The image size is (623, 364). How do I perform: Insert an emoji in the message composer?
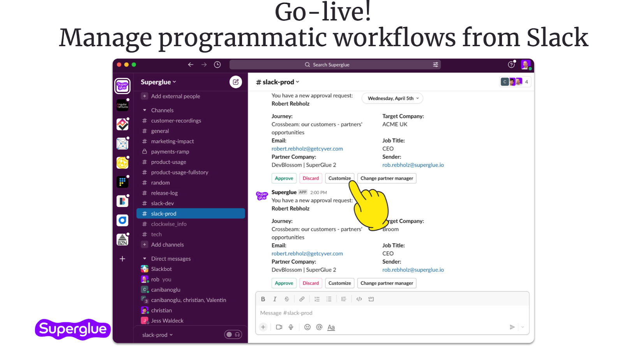point(307,327)
